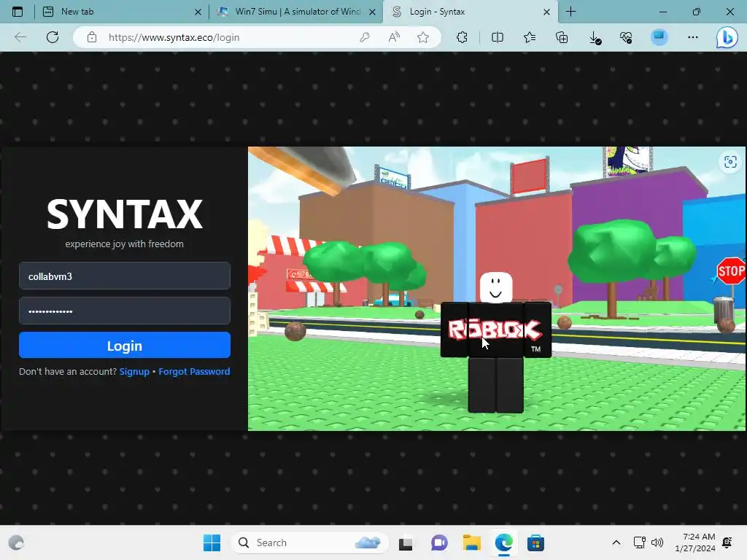
Task: Click the Microsoft Edge taskbar icon
Action: (x=503, y=542)
